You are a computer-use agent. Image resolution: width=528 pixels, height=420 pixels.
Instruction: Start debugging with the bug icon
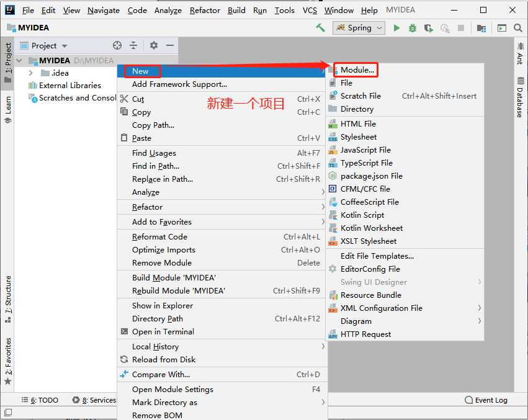tap(413, 28)
